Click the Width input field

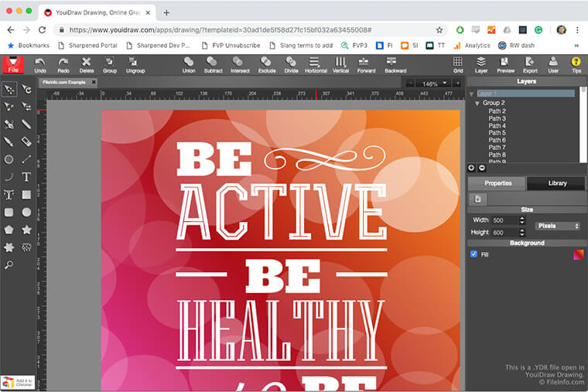[504, 220]
